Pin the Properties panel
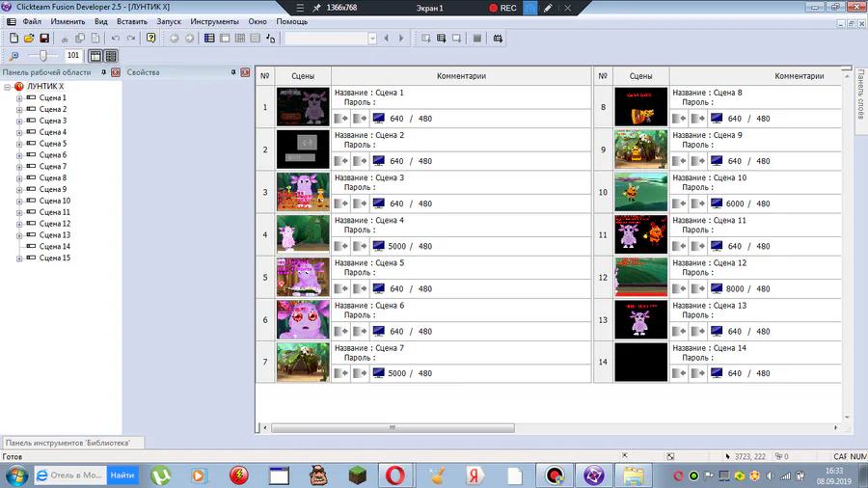 pyautogui.click(x=233, y=72)
